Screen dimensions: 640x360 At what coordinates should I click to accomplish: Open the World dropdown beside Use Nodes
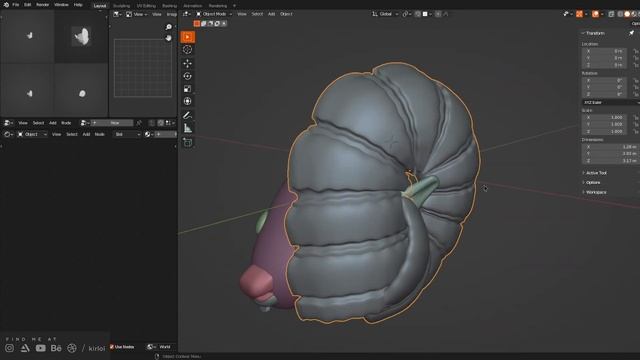click(162, 347)
